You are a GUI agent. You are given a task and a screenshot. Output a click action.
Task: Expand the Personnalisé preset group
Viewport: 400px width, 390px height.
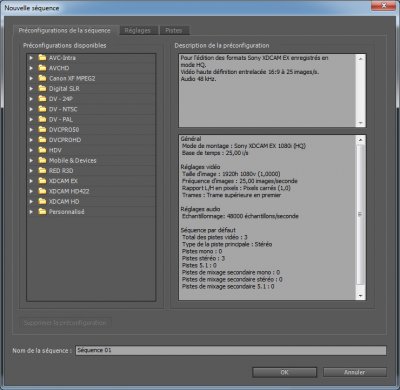click(31, 212)
